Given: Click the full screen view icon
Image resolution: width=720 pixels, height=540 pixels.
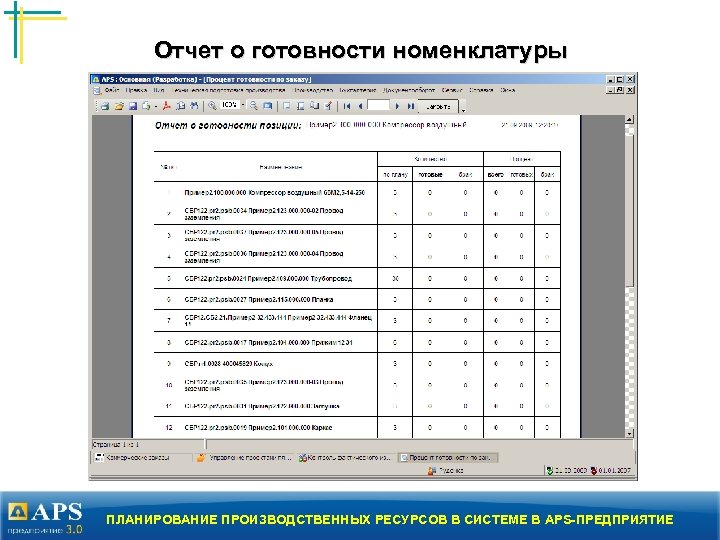Looking at the screenshot, I should (x=267, y=106).
